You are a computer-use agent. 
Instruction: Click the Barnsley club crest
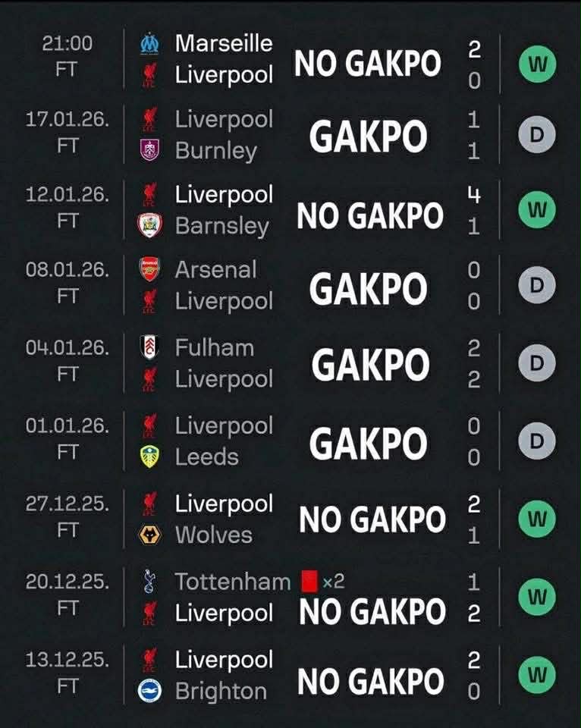tap(149, 226)
